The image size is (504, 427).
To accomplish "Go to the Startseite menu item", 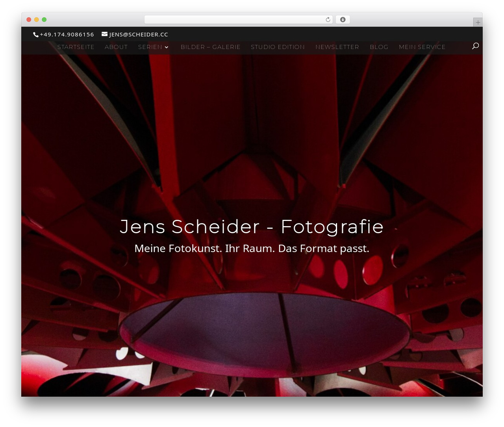I will point(76,47).
